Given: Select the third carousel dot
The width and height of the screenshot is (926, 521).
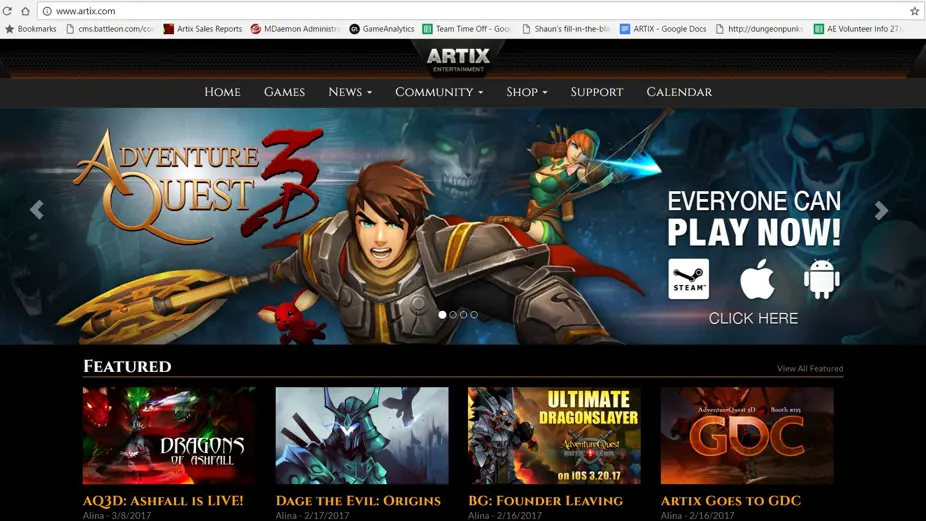Looking at the screenshot, I should click(x=464, y=315).
